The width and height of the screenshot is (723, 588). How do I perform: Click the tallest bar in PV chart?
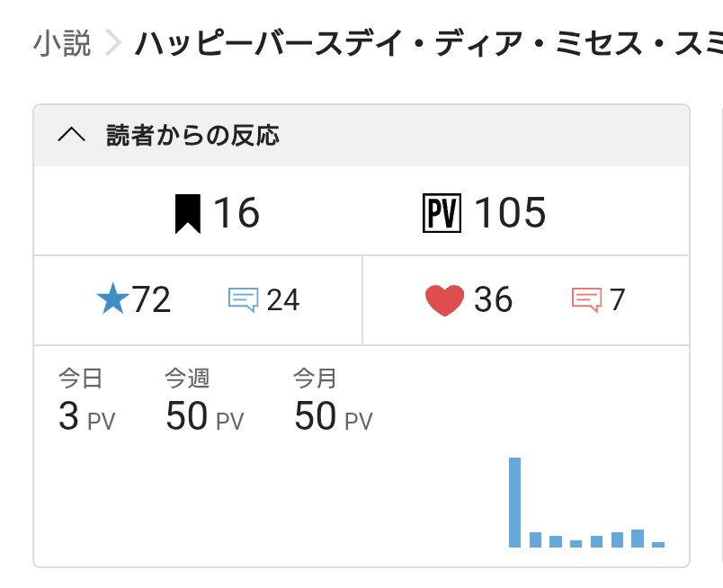coord(515,502)
